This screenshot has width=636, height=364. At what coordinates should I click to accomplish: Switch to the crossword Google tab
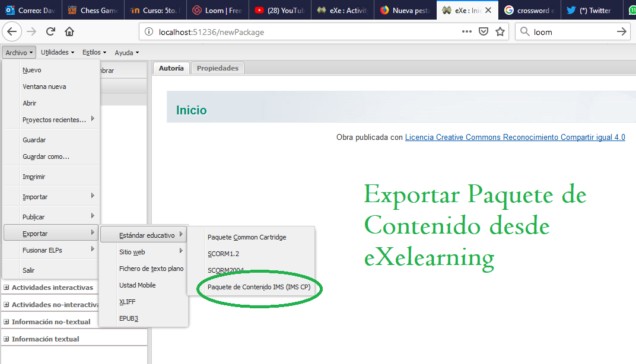(530, 10)
